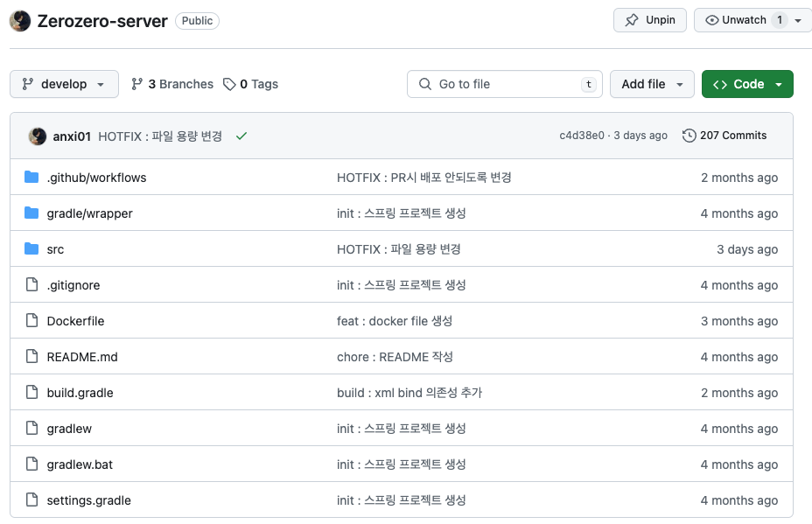
Task: Open commit message HOTFIX : PR시 배포 안되도록 변경
Action: (424, 178)
